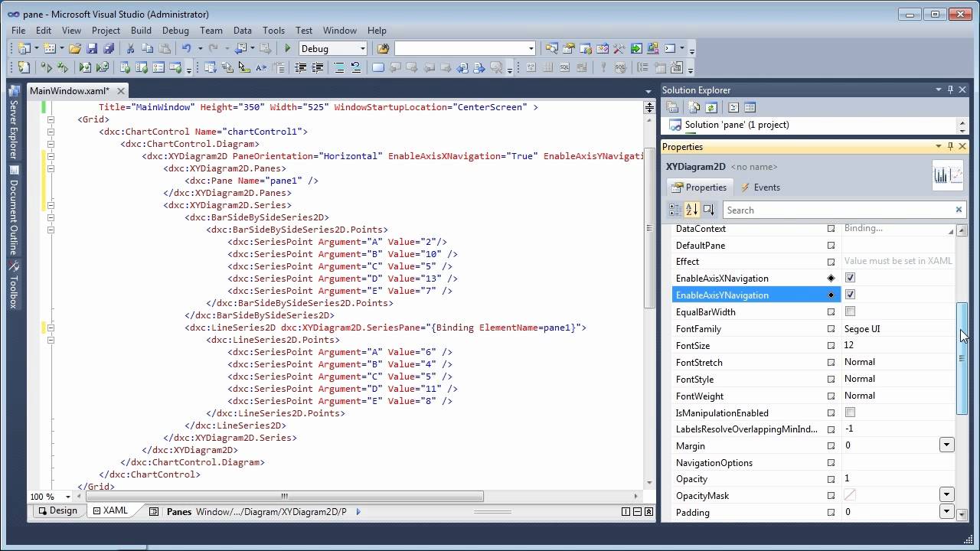Group properties by category icon
980x551 pixels.
coord(675,210)
